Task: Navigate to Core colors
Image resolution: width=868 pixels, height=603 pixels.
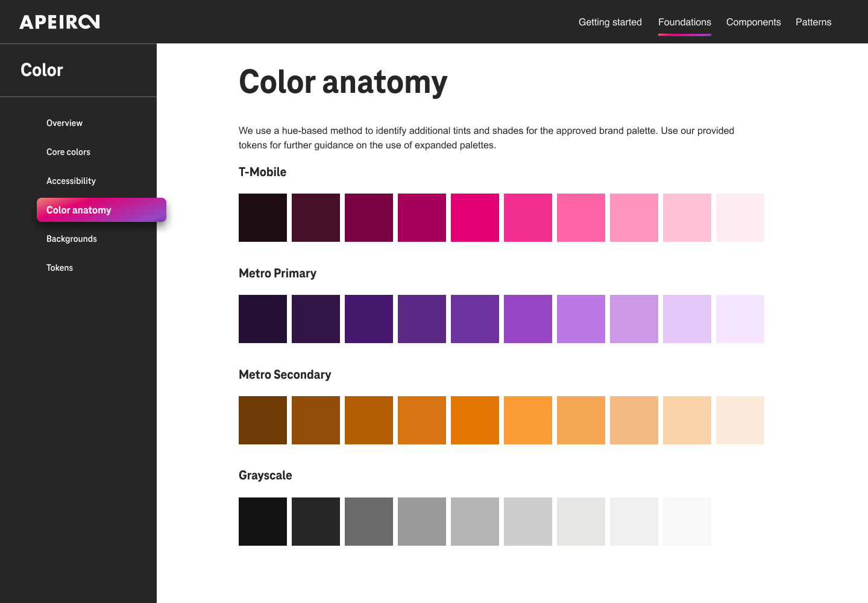Action: pyautogui.click(x=68, y=152)
